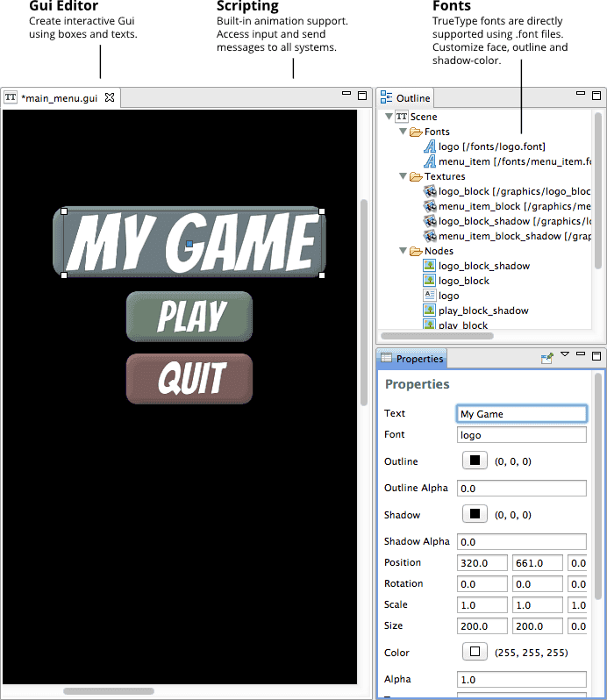Collapse the Nodes folder in Outline
Viewport: 607px width, 700px height.
pyautogui.click(x=403, y=251)
